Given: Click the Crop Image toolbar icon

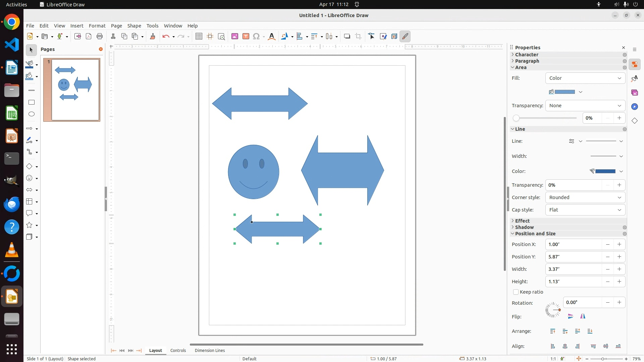Looking at the screenshot, I should (358, 36).
